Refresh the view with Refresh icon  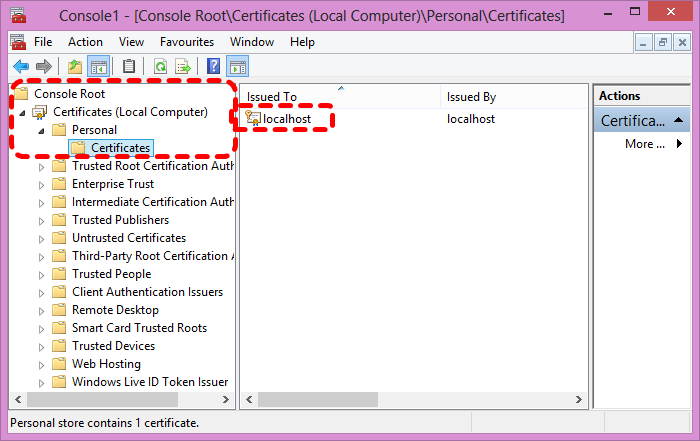pos(160,67)
